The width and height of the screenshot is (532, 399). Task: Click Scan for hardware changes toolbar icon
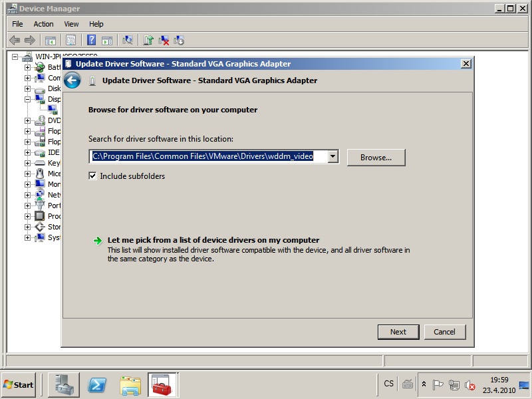pyautogui.click(x=128, y=40)
